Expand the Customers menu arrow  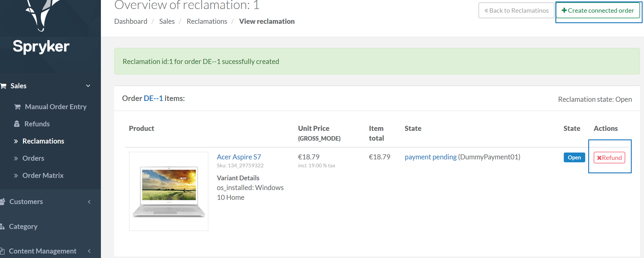tap(89, 202)
